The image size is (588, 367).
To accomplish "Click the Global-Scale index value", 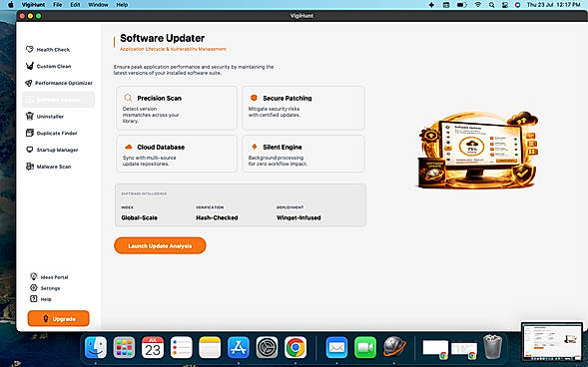I will tap(139, 217).
